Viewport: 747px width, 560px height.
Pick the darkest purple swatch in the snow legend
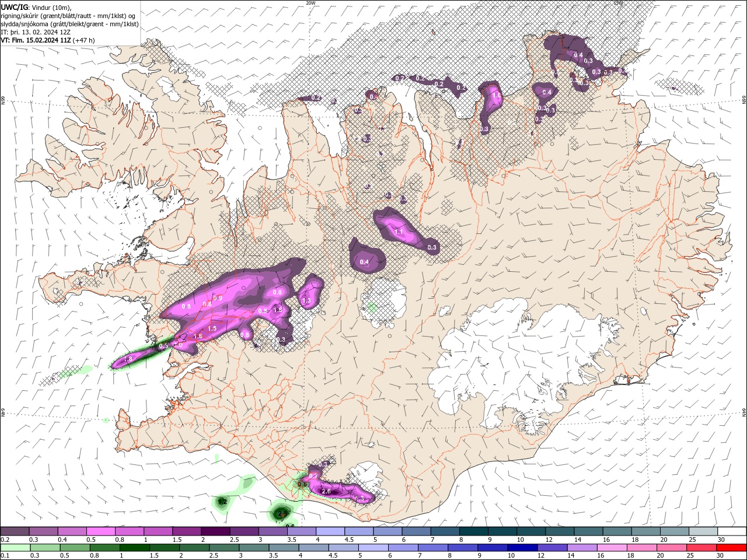click(x=215, y=531)
